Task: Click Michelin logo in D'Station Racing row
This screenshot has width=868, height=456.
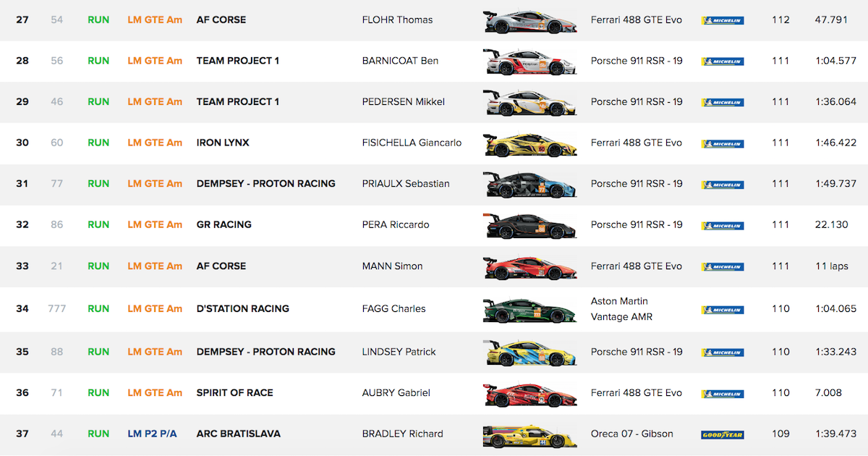Action: 722,310
